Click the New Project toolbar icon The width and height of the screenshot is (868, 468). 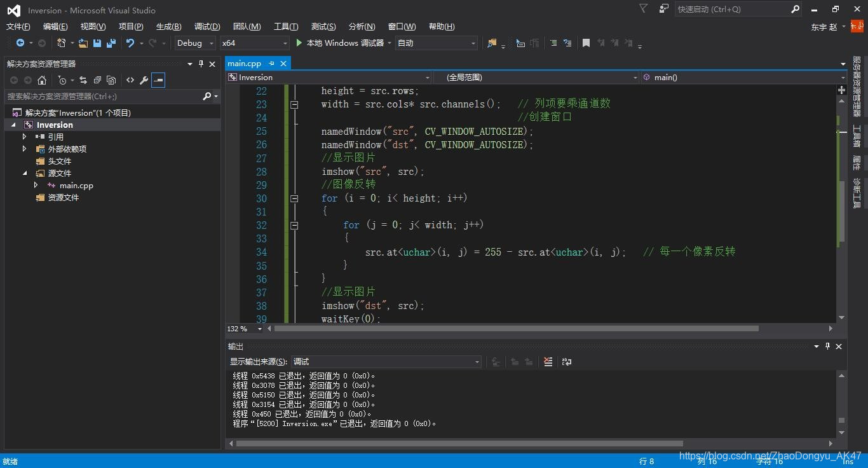[x=62, y=43]
